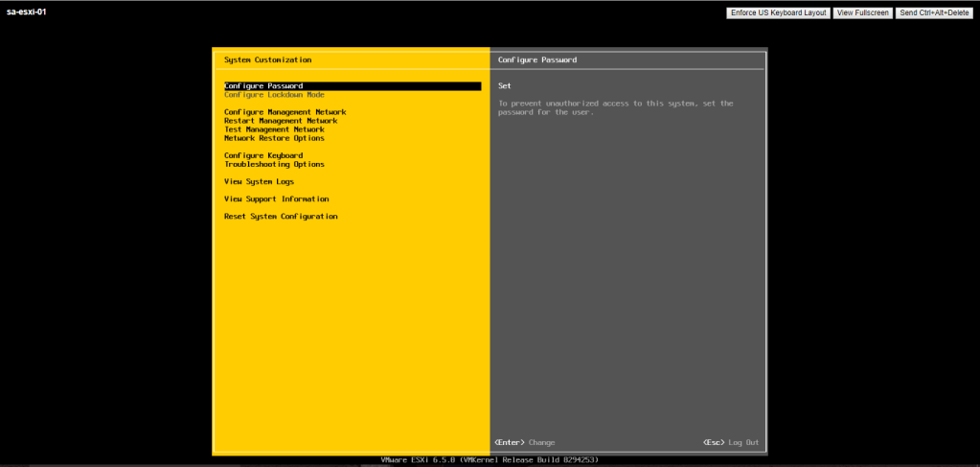Choose Restart Management Network
This screenshot has width=980, height=467.
point(281,121)
